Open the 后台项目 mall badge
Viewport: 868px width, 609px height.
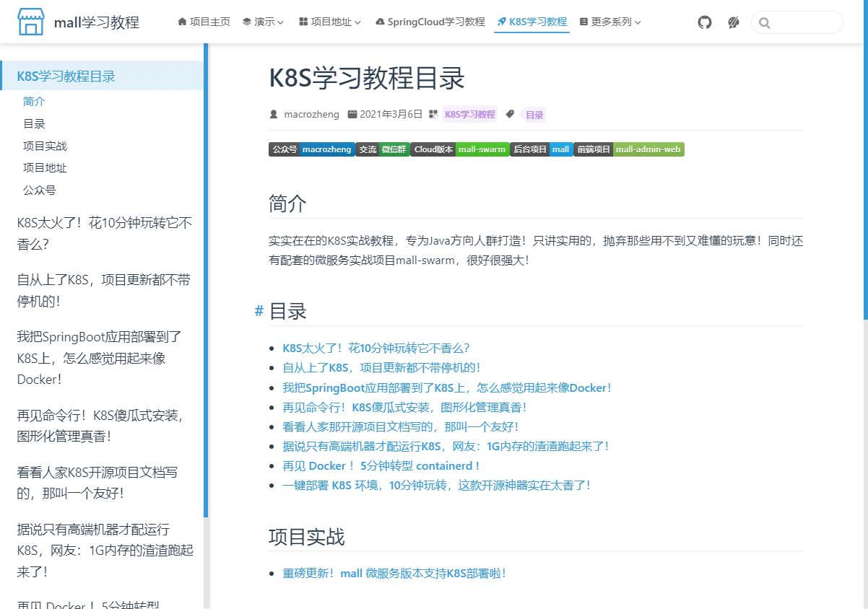542,149
